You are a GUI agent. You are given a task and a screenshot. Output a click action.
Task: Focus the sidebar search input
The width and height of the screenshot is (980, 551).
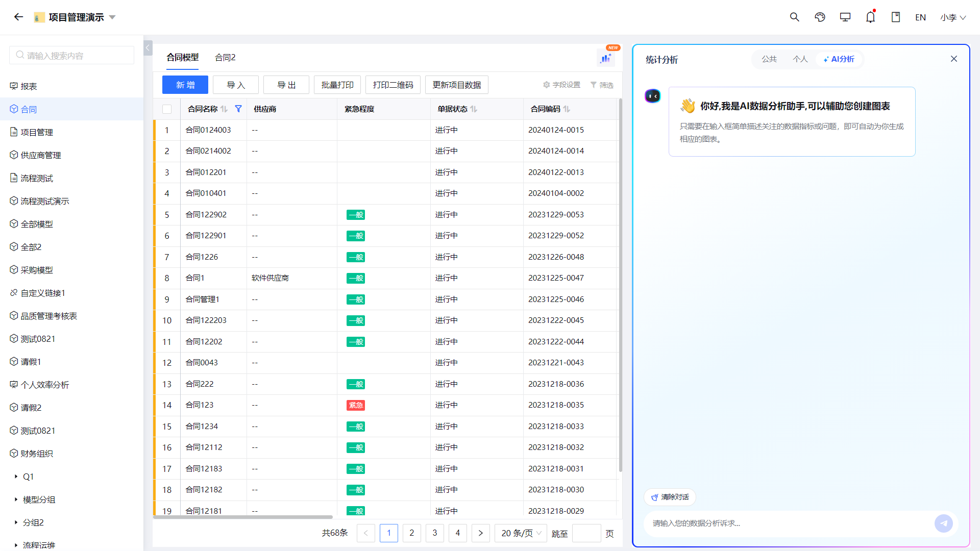pyautogui.click(x=72, y=55)
